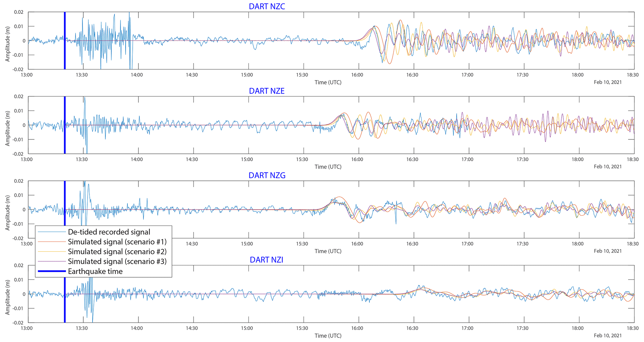Click the 'Amplitude (m)' axis label of NZC plot
This screenshot has width=644, height=342.
pos(7,44)
